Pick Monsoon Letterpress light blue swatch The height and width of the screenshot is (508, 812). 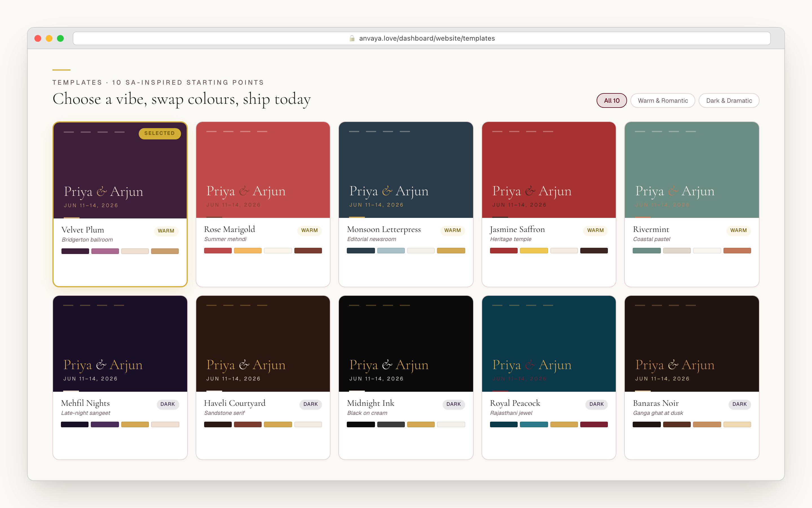(x=391, y=251)
